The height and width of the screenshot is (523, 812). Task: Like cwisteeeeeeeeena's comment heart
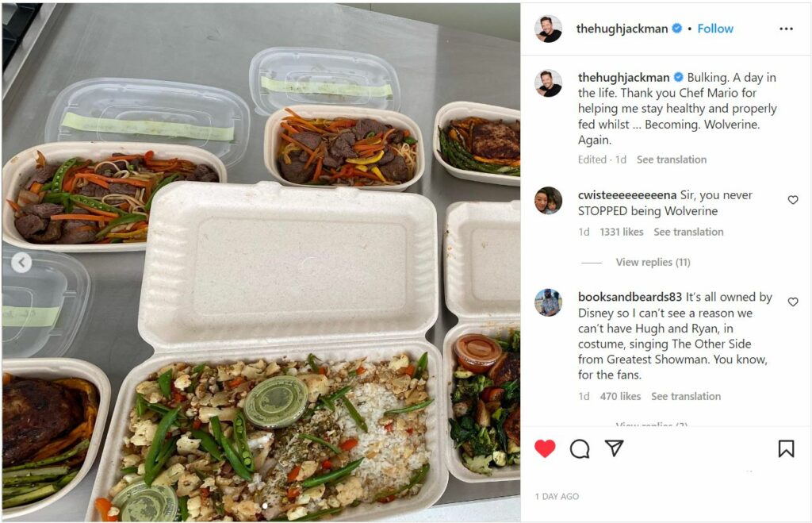[x=793, y=199]
